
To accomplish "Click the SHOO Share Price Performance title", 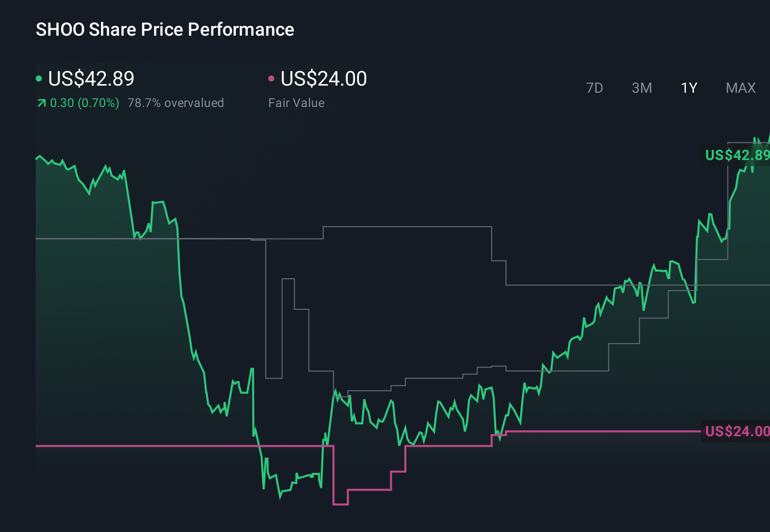I will coord(164,30).
